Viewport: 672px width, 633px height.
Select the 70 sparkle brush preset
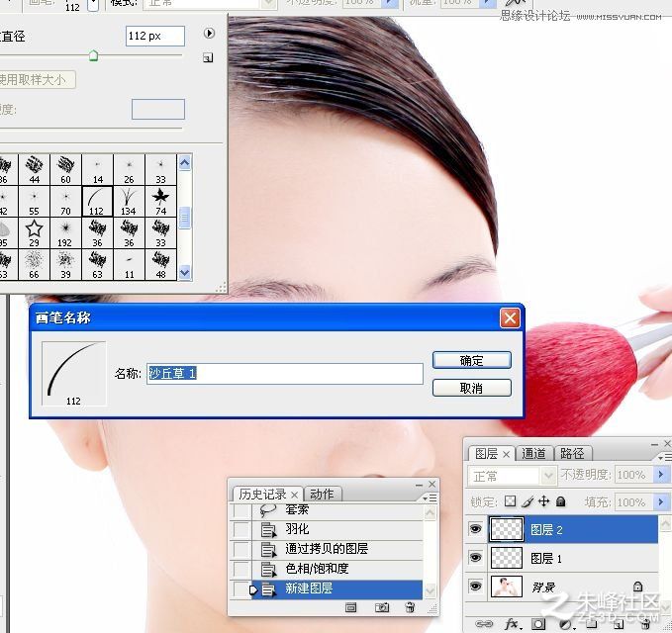pyautogui.click(x=65, y=201)
